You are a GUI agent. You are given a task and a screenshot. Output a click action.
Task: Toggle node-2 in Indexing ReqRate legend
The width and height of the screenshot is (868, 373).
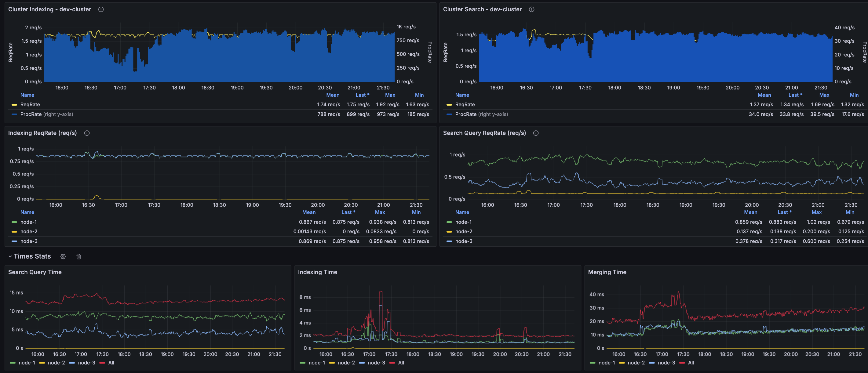point(29,232)
